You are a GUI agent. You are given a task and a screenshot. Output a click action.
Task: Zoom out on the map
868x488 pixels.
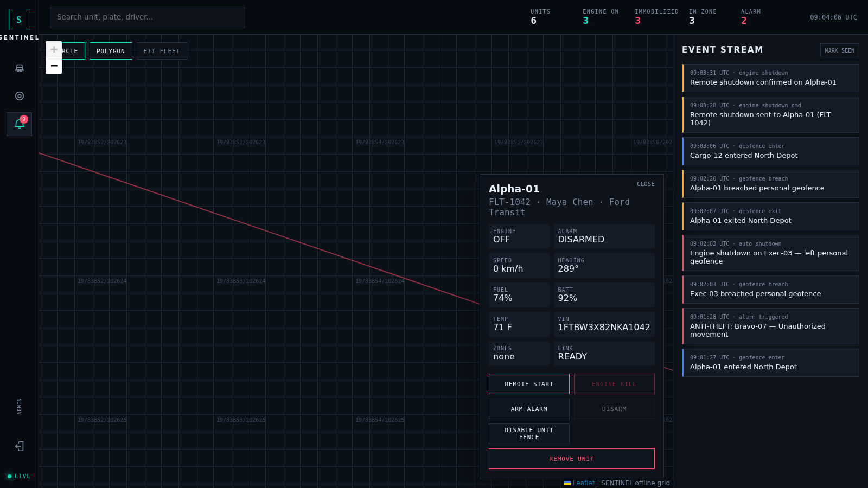pyautogui.click(x=54, y=66)
